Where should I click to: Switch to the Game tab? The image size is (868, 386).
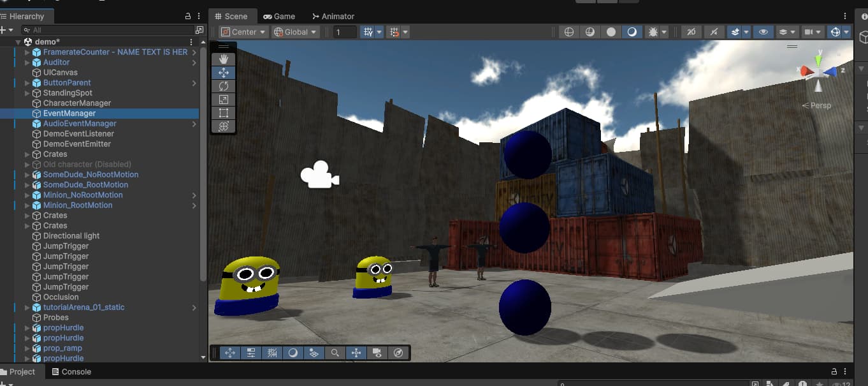(x=279, y=16)
